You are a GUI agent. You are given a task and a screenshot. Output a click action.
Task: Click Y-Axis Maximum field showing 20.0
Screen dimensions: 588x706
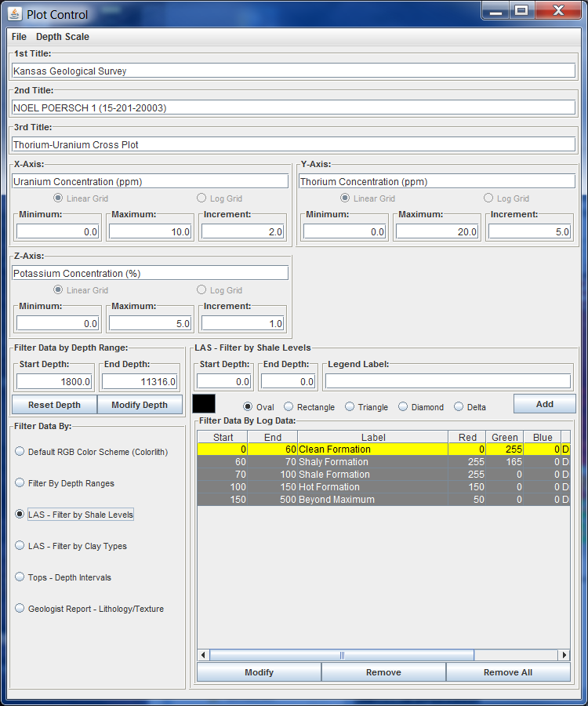[437, 231]
